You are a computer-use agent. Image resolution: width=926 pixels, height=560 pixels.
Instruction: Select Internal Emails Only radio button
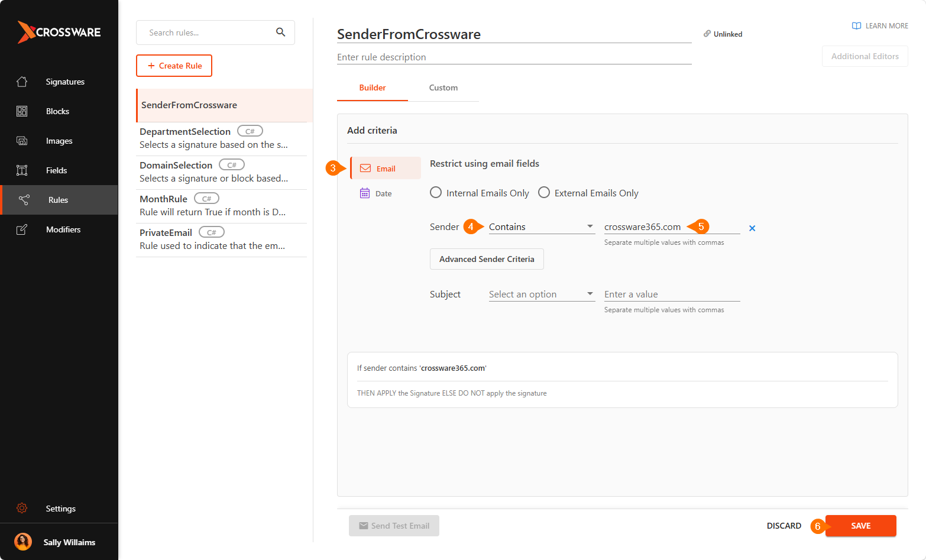436,193
